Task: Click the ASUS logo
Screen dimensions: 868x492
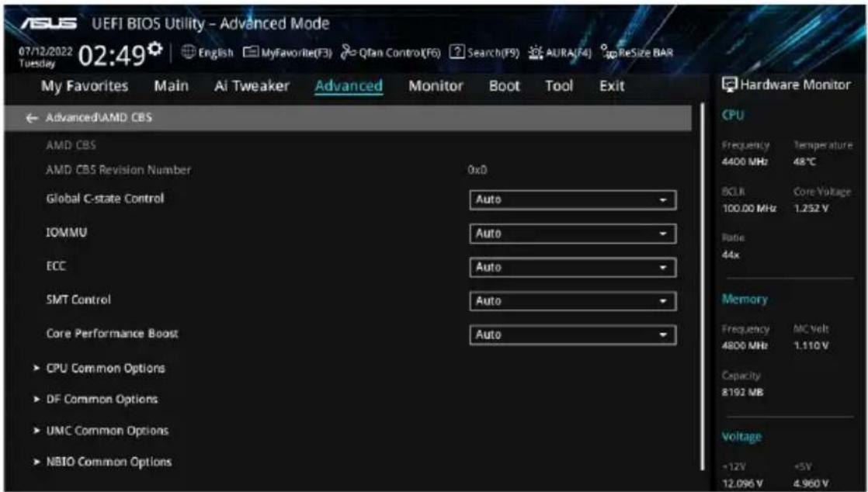Action: click(x=49, y=24)
